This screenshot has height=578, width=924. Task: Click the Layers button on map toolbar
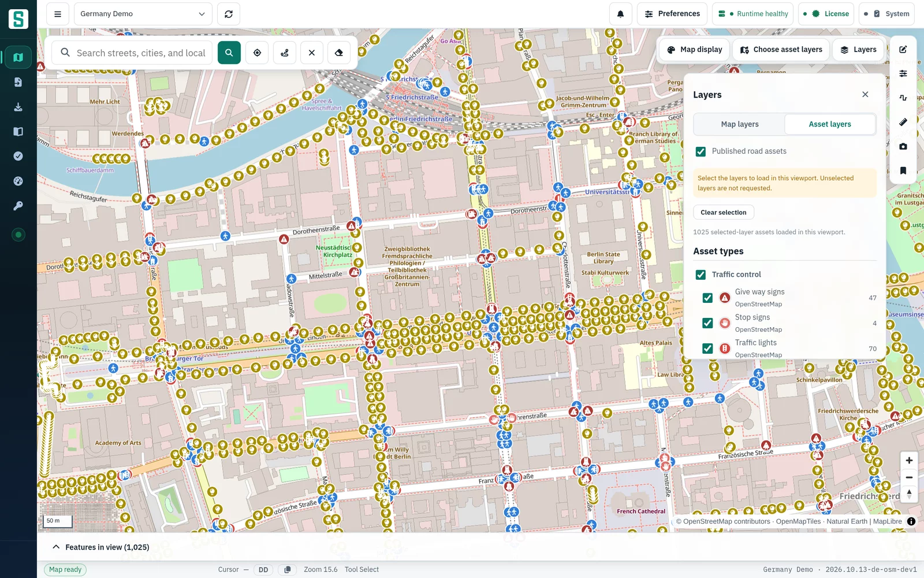tap(859, 50)
